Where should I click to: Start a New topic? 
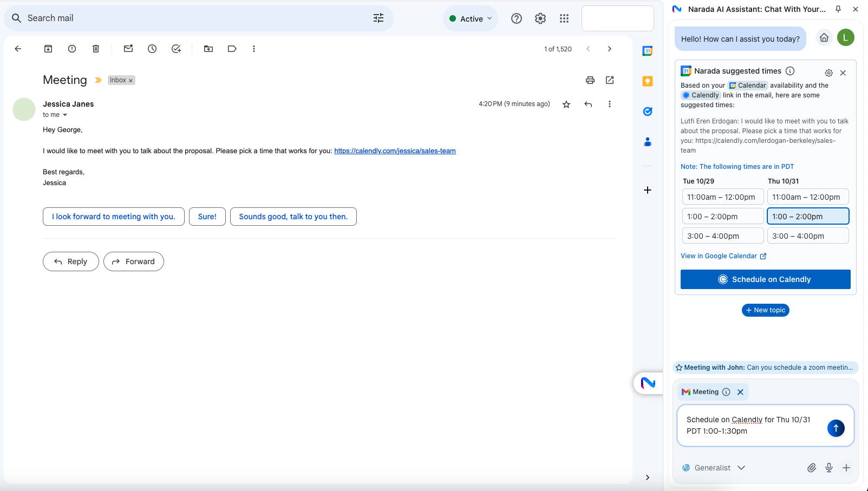click(x=765, y=310)
